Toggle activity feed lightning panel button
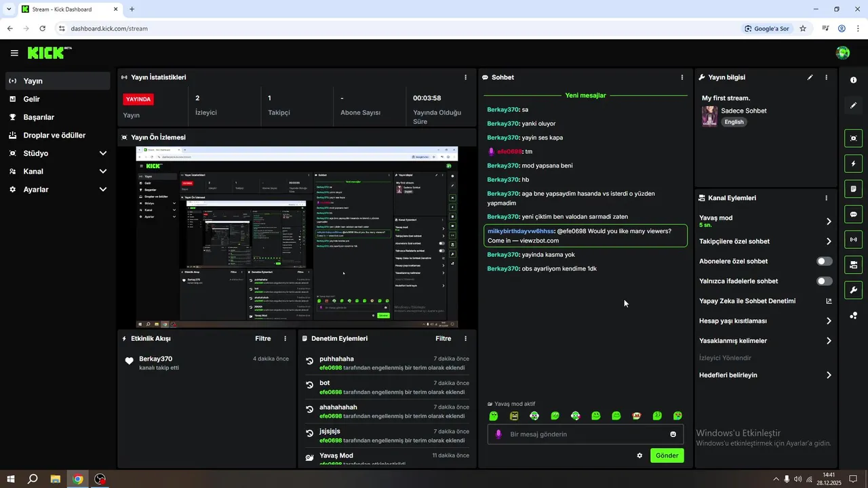 pos(853,163)
